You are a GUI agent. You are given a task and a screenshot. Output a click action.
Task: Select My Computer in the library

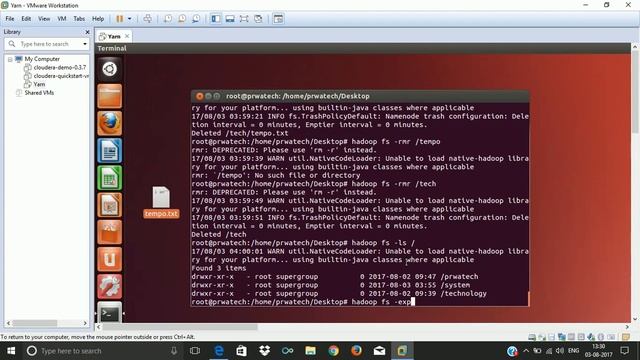(x=42, y=59)
